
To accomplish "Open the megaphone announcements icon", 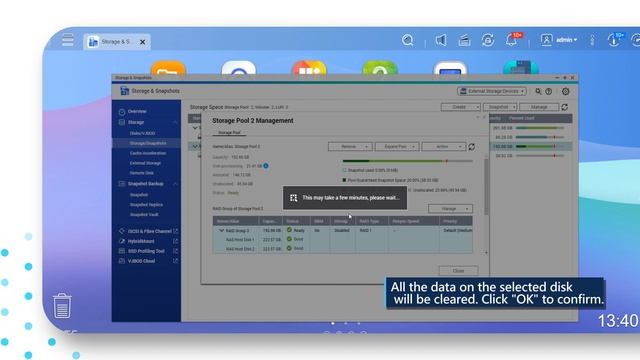I will tap(440, 40).
